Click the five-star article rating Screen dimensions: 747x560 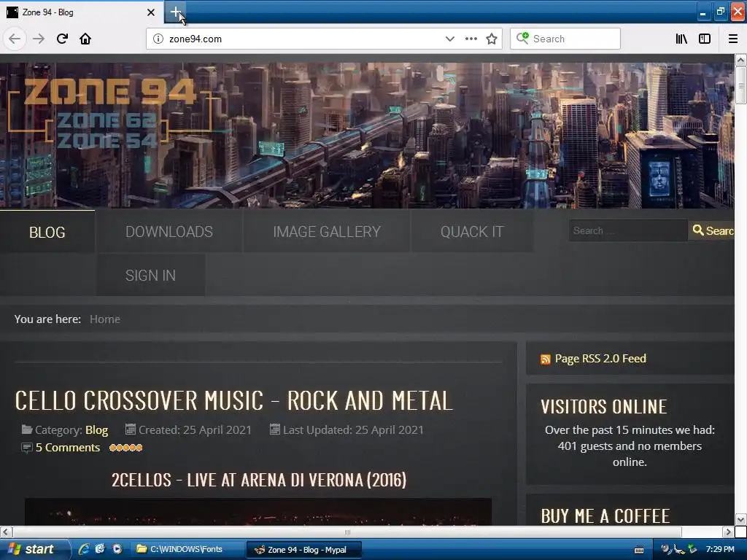click(x=125, y=448)
